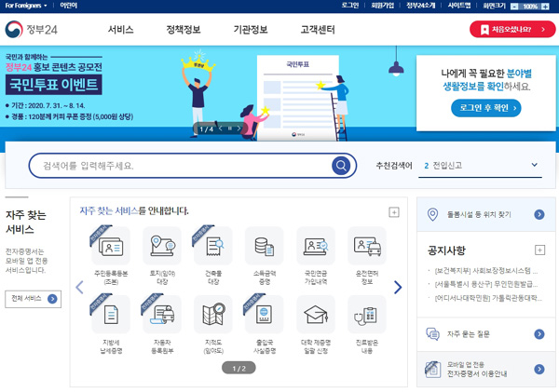Open the 어디서나대학민원 notice
The width and height of the screenshot is (559, 392).
pyautogui.click(x=487, y=298)
